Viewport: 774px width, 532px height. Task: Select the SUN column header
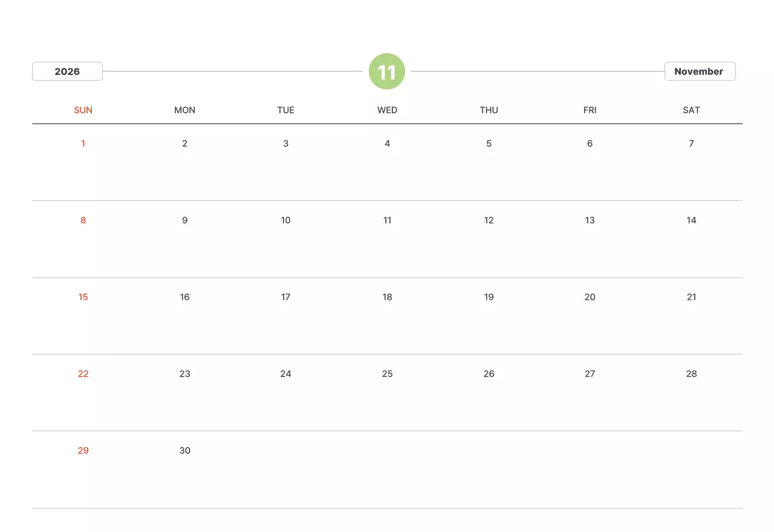tap(83, 110)
